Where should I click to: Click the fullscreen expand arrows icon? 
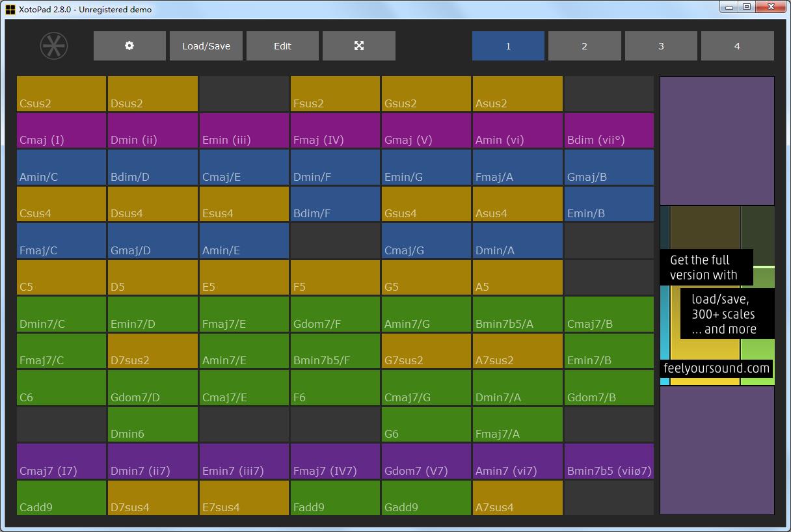[x=358, y=46]
